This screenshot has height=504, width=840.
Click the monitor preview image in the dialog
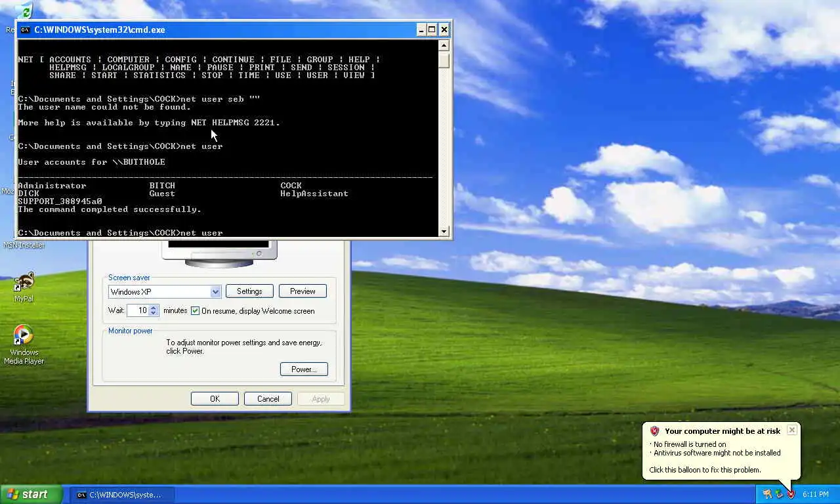point(219,253)
